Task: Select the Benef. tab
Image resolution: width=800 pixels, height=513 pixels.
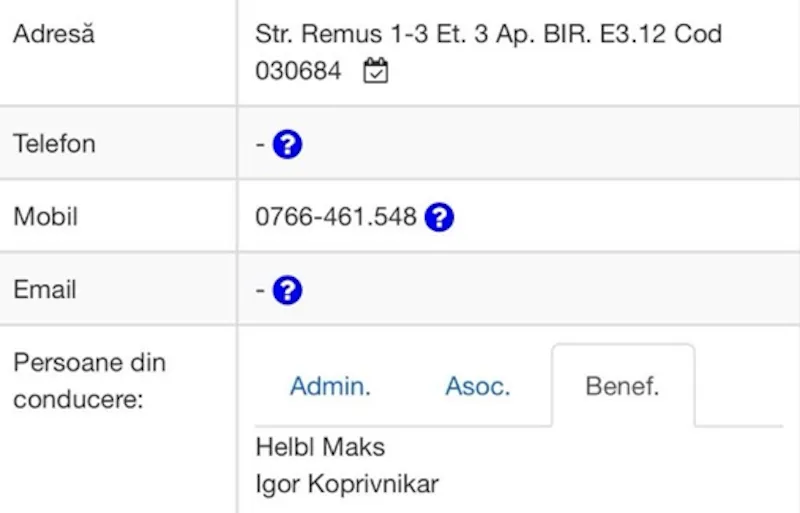Action: (623, 386)
